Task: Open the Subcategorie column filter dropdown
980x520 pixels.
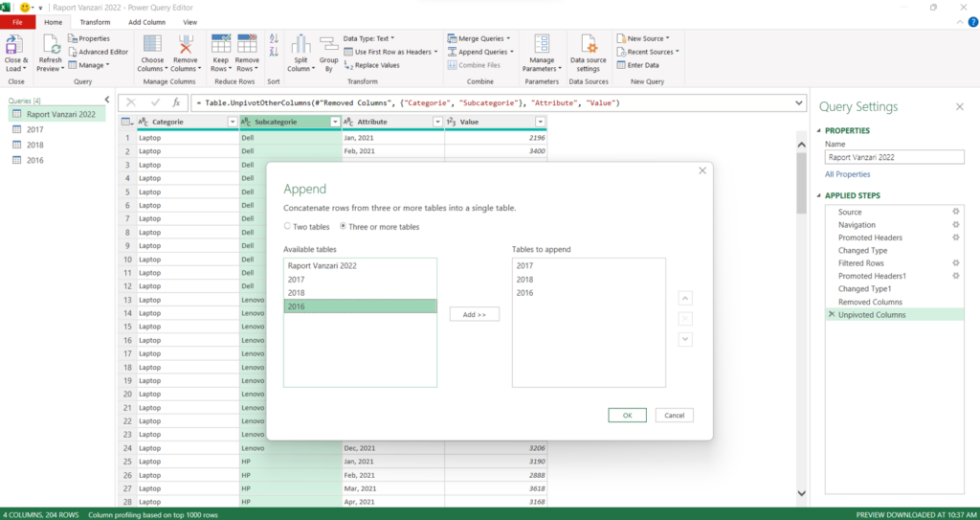Action: 335,122
